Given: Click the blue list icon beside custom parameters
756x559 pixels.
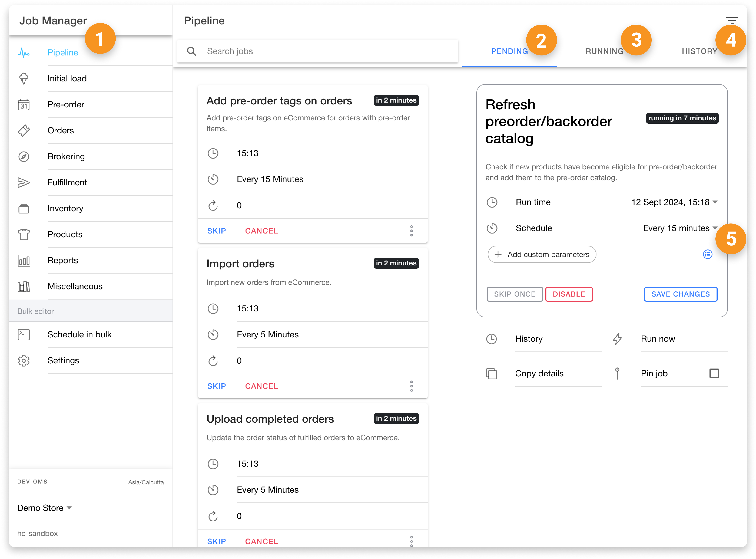Looking at the screenshot, I should click(x=707, y=254).
